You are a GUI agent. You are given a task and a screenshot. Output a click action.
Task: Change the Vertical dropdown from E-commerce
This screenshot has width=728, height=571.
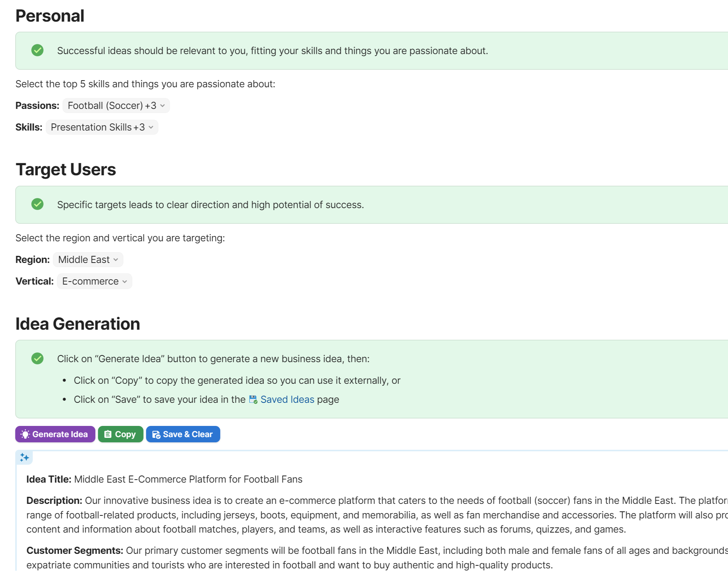point(94,281)
